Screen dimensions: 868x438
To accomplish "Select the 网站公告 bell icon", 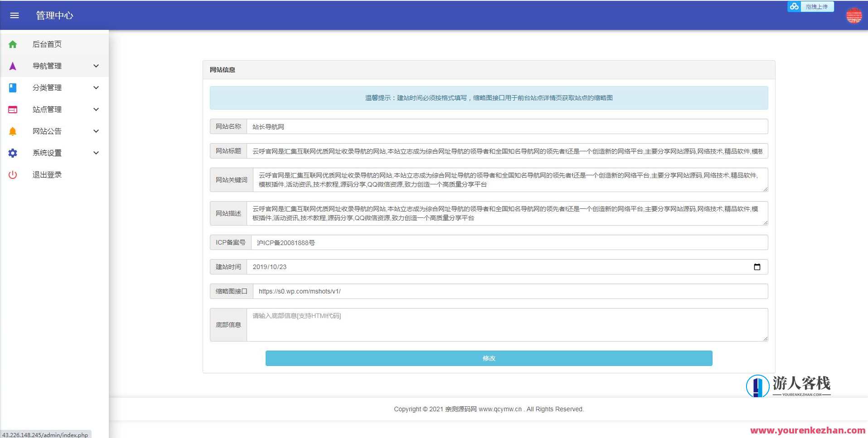I will pos(12,131).
